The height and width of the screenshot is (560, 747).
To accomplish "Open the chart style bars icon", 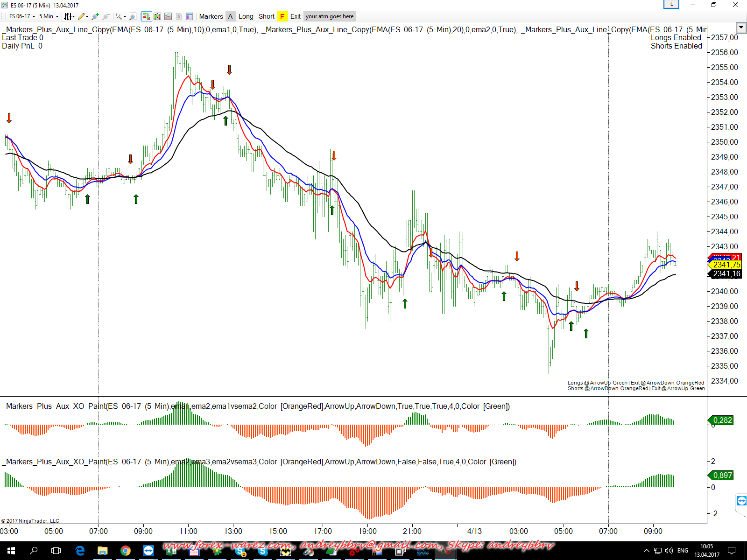I will click(x=68, y=16).
